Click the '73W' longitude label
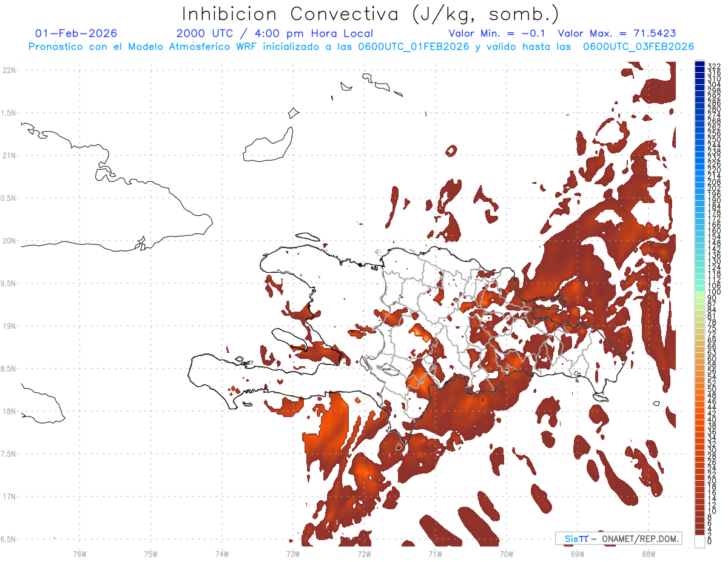728x562 pixels. pyautogui.click(x=293, y=554)
